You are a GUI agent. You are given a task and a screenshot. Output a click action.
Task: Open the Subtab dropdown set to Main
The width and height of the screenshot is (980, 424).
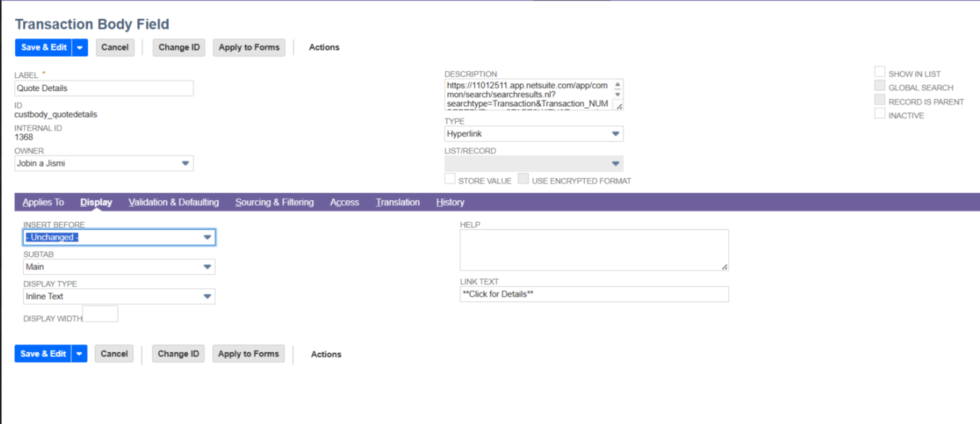pyautogui.click(x=207, y=267)
